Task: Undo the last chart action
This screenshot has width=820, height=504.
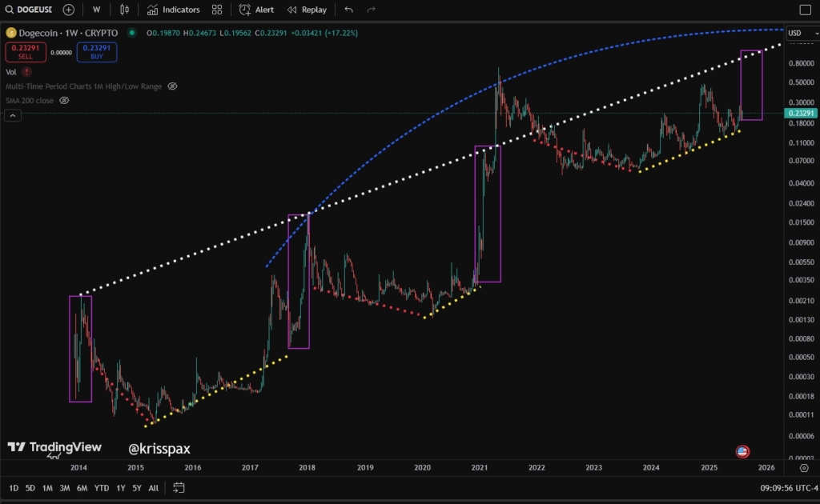Action: tap(349, 10)
